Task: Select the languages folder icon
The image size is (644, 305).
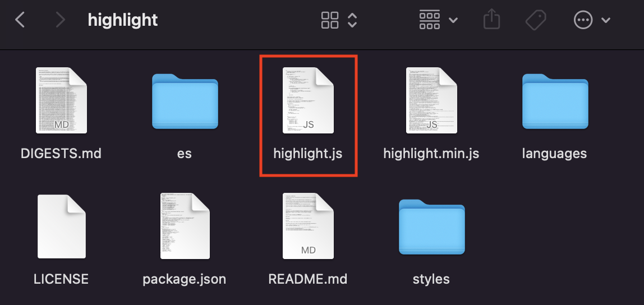Action: [555, 101]
